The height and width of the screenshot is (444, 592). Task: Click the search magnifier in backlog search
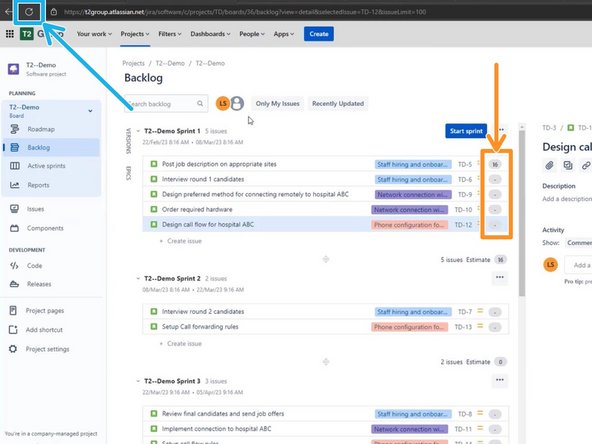pyautogui.click(x=200, y=103)
